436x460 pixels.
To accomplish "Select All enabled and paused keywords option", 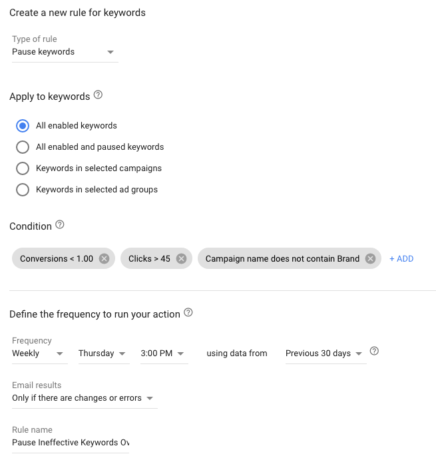I will (23, 147).
